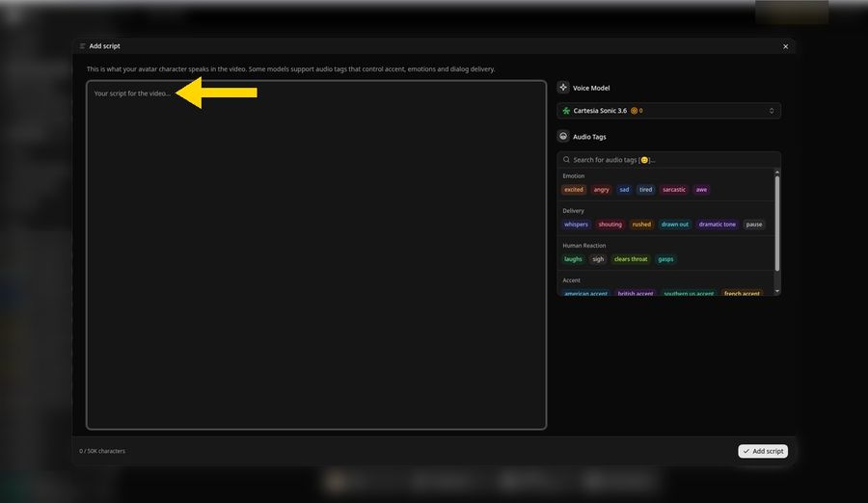Click the Add script dialog title

(104, 46)
